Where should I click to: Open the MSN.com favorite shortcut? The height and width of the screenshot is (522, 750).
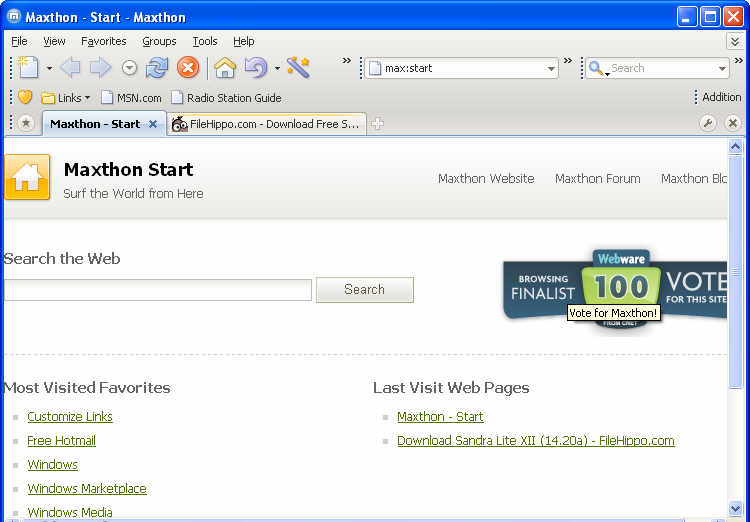(x=131, y=98)
